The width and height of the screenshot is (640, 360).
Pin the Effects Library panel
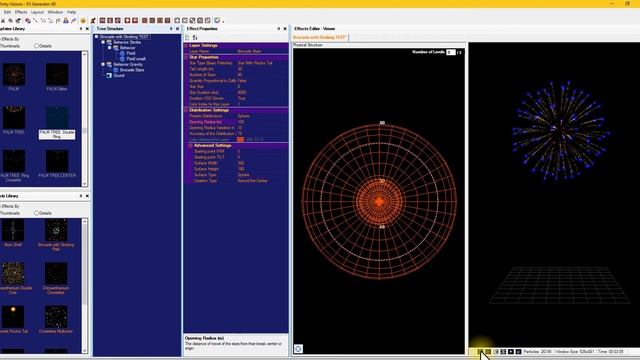[x=81, y=196]
